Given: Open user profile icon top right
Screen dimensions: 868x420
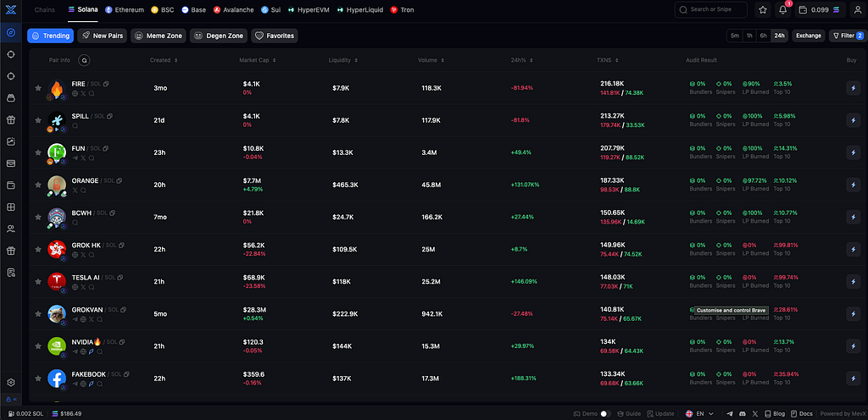Looking at the screenshot, I should [x=856, y=9].
